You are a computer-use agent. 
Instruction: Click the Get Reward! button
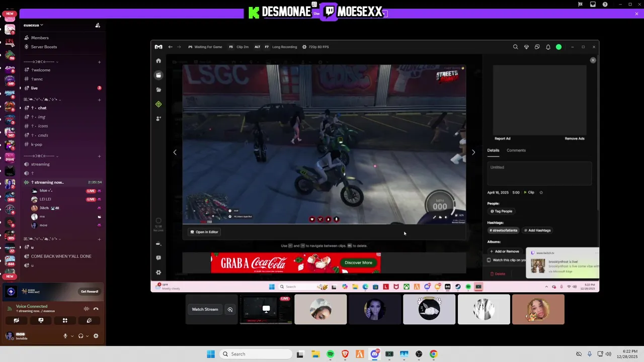click(x=90, y=292)
